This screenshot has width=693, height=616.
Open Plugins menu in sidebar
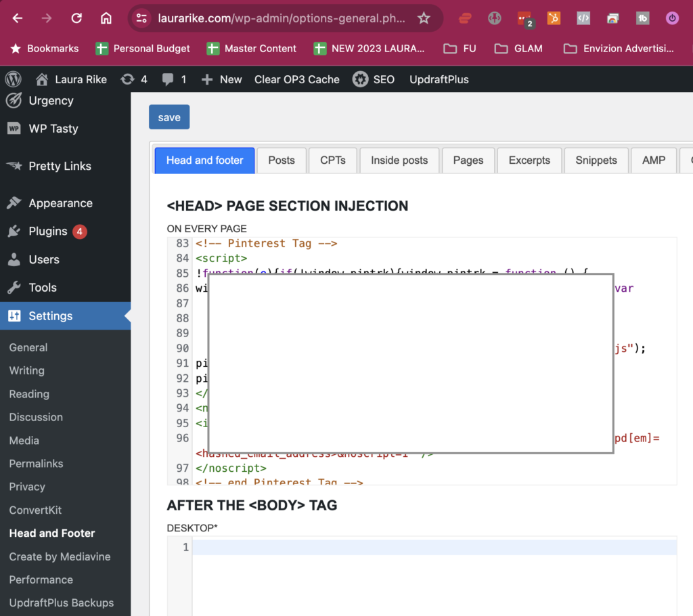point(48,232)
